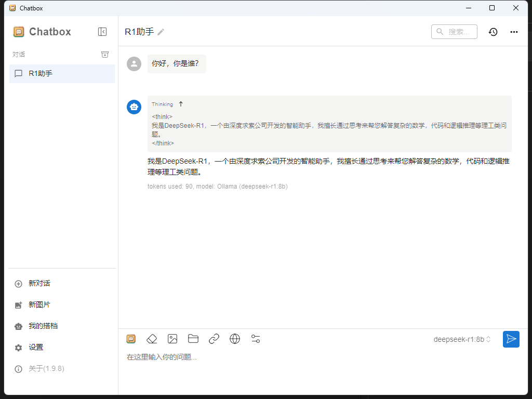Click the user message 你好，你是谁？
Image resolution: width=532 pixels, height=399 pixels.
pos(177,64)
